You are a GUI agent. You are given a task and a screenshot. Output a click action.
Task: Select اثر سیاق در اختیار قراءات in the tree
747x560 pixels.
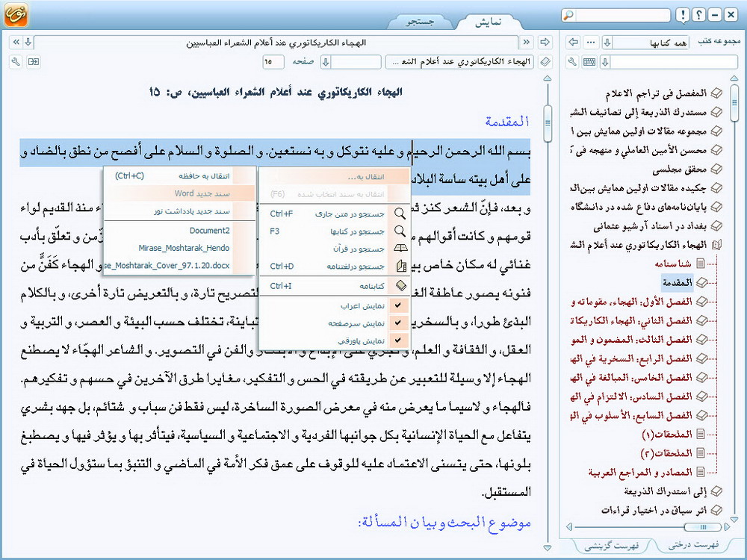(x=654, y=510)
